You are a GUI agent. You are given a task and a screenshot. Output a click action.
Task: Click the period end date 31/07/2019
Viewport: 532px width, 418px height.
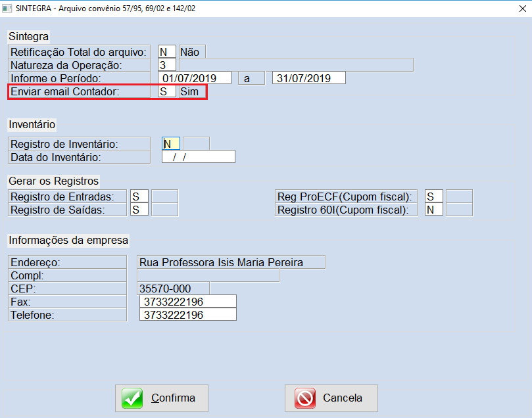tap(308, 78)
